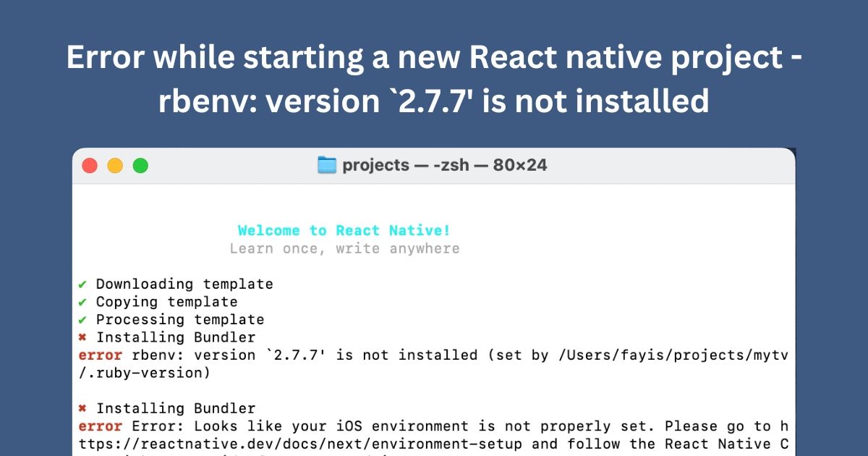Select the checkmark beside Processing template
Image resolution: width=868 pixels, height=456 pixels.
82,319
